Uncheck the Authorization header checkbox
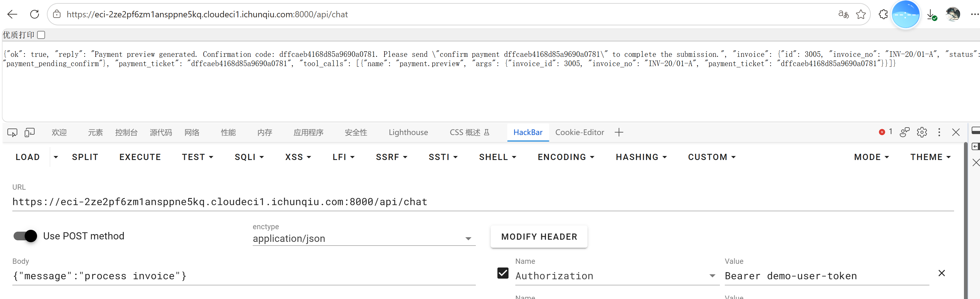Image resolution: width=980 pixels, height=299 pixels. (503, 273)
